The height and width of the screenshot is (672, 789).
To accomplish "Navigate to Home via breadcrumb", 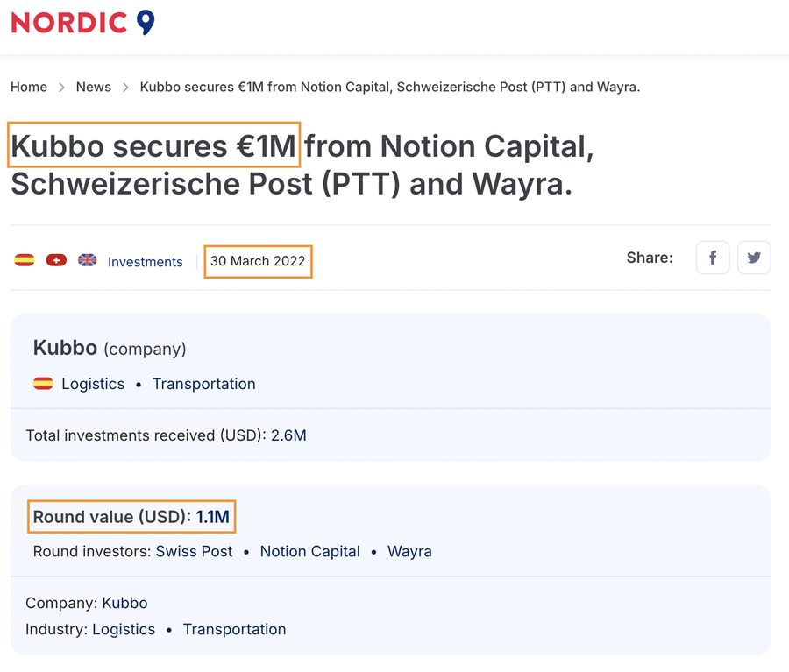I will point(28,87).
